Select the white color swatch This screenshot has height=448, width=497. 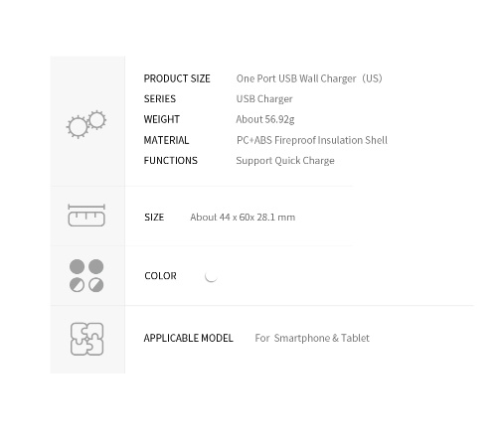(x=211, y=276)
